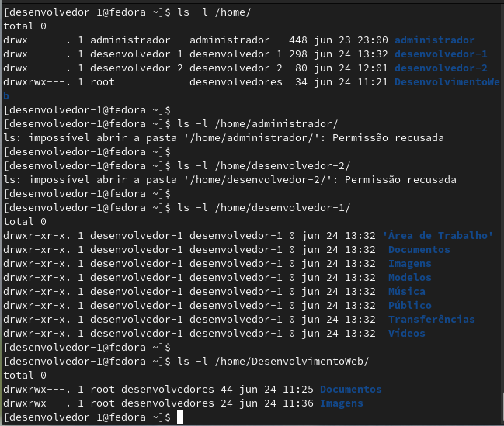The image size is (504, 426).
Task: Click the blue desenvolvedor-1 directory entry
Action: pos(440,54)
